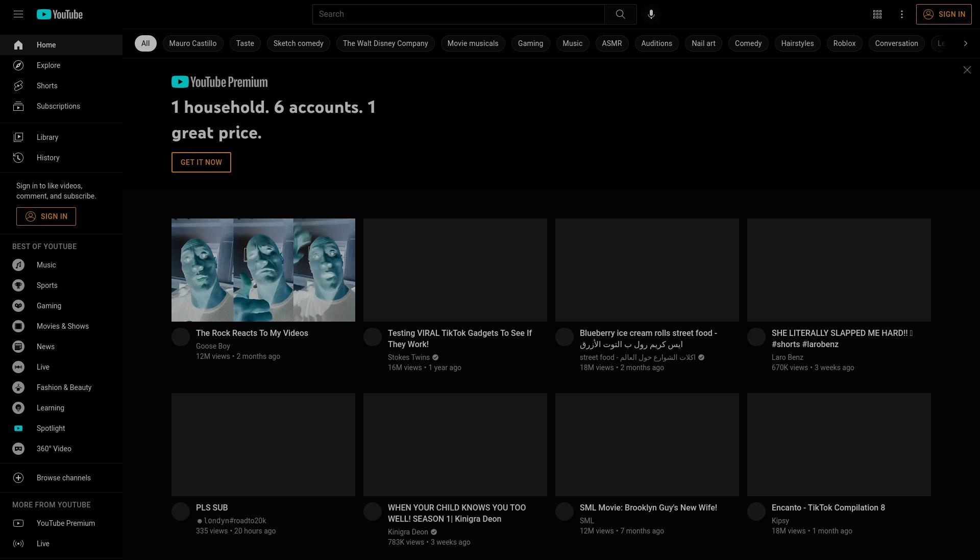Open Blueberry ice cream rolls video title
The height and width of the screenshot is (560, 980).
click(x=648, y=338)
